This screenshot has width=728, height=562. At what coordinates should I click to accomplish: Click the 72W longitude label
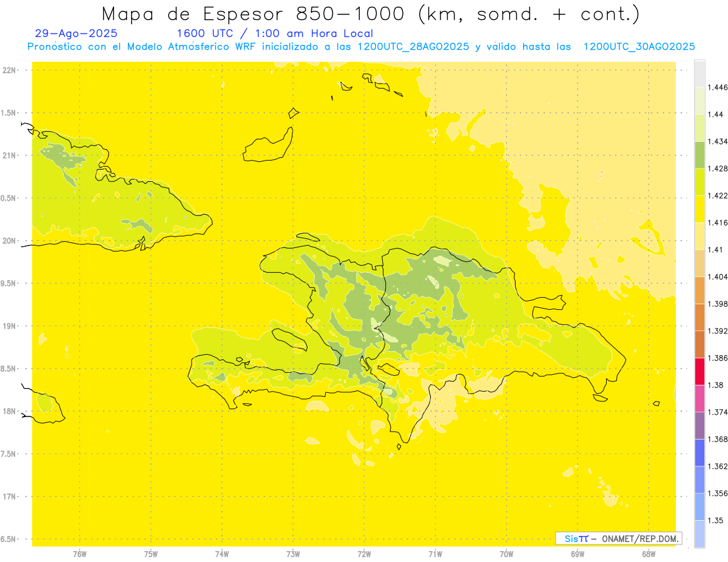coord(364,554)
